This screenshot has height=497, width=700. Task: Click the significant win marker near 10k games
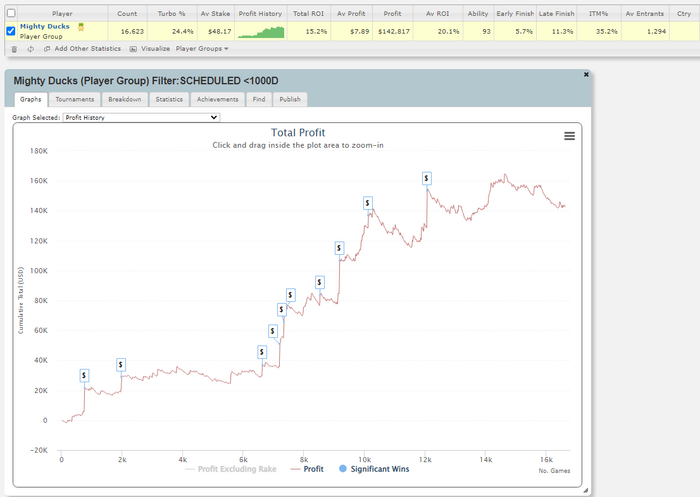point(367,203)
